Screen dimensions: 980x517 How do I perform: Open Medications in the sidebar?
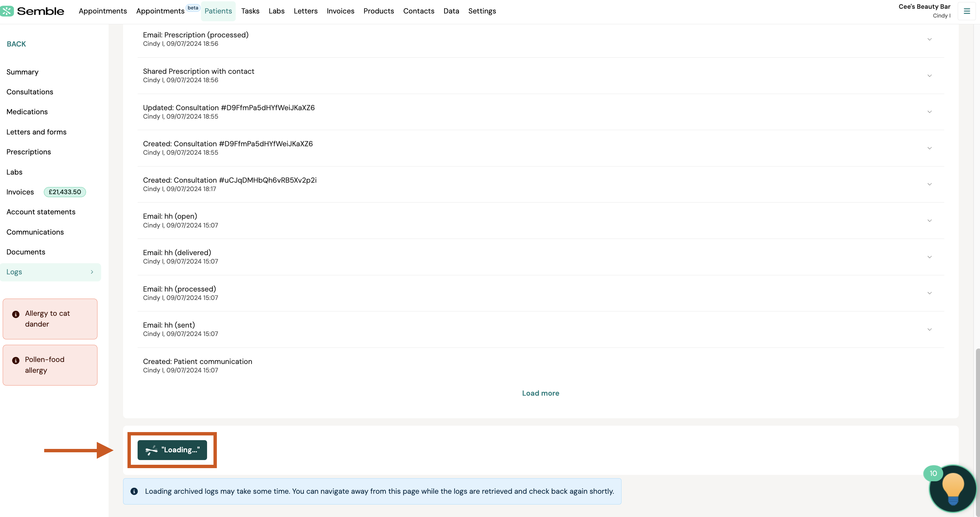[x=27, y=112]
